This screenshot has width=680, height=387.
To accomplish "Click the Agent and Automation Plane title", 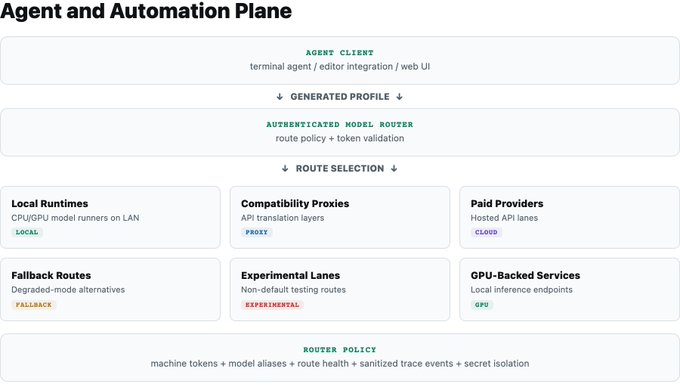I will [146, 11].
